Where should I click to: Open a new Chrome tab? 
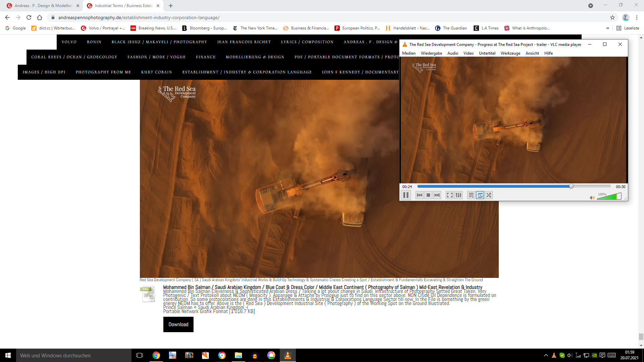tap(171, 6)
